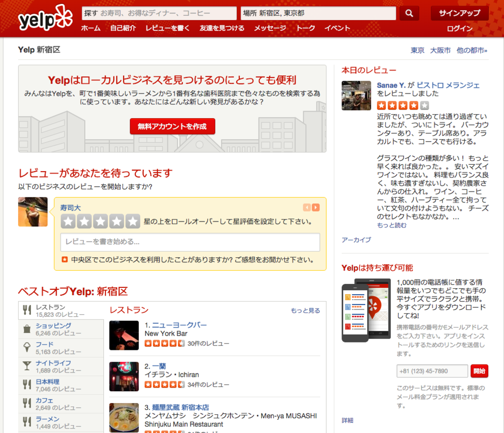
Task: Set fourth star rating for 寿司大
Action: [x=116, y=221]
